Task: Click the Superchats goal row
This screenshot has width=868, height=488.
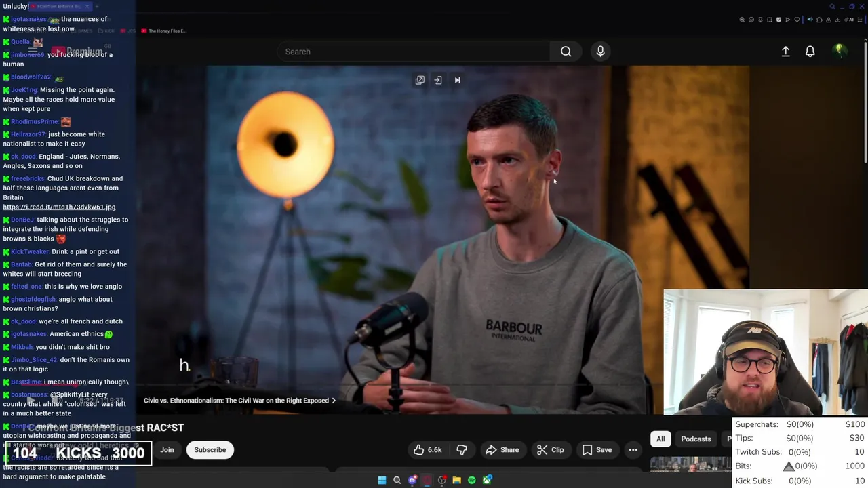Action: [x=800, y=424]
